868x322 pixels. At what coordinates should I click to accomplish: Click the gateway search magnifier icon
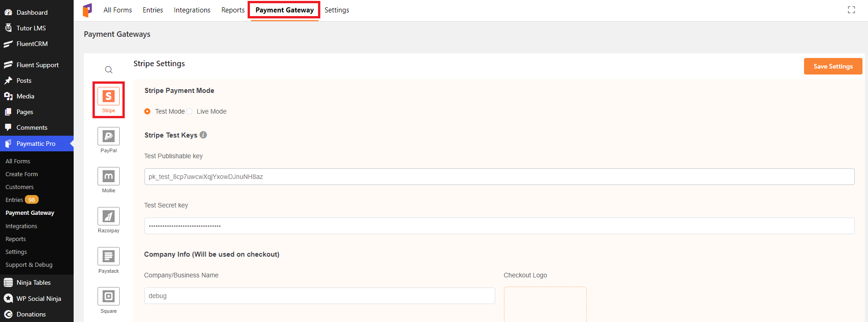point(109,70)
